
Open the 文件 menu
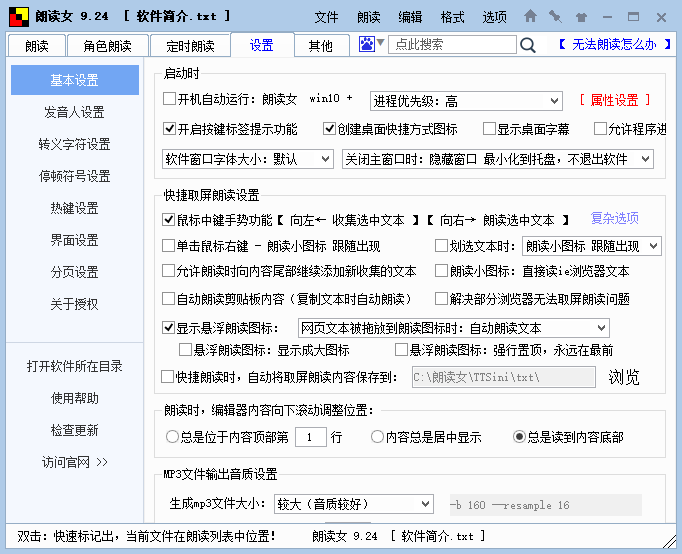[x=326, y=17]
